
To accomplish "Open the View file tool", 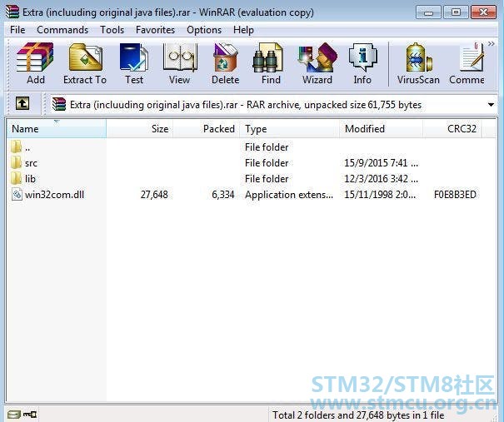I will [x=179, y=57].
